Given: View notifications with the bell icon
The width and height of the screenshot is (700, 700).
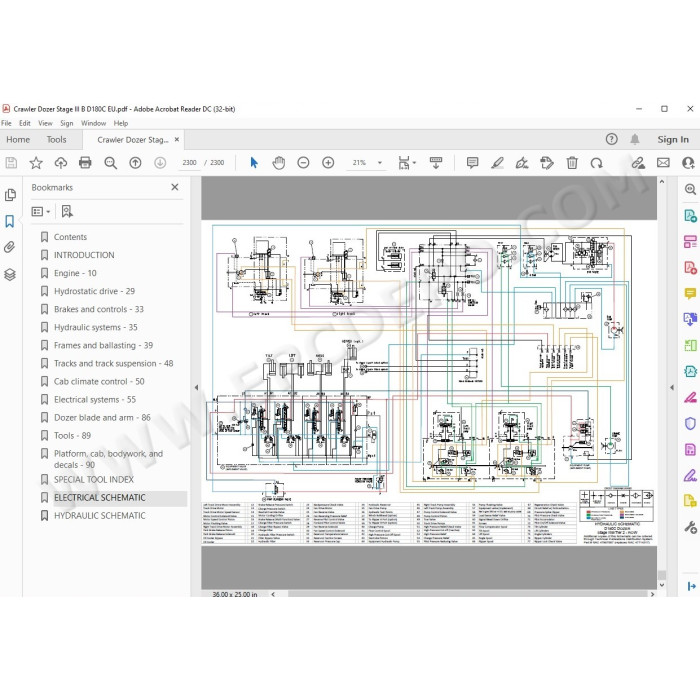Looking at the screenshot, I should click(635, 139).
